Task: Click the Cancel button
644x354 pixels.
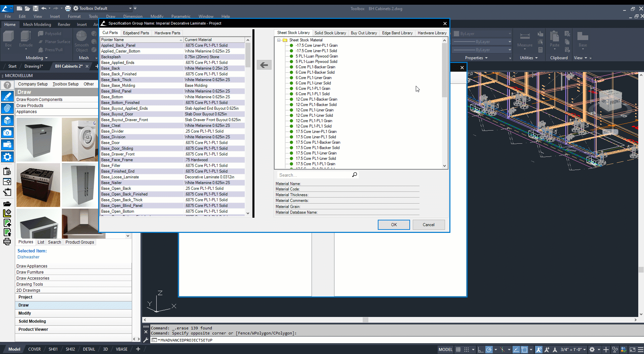Action: coord(428,225)
